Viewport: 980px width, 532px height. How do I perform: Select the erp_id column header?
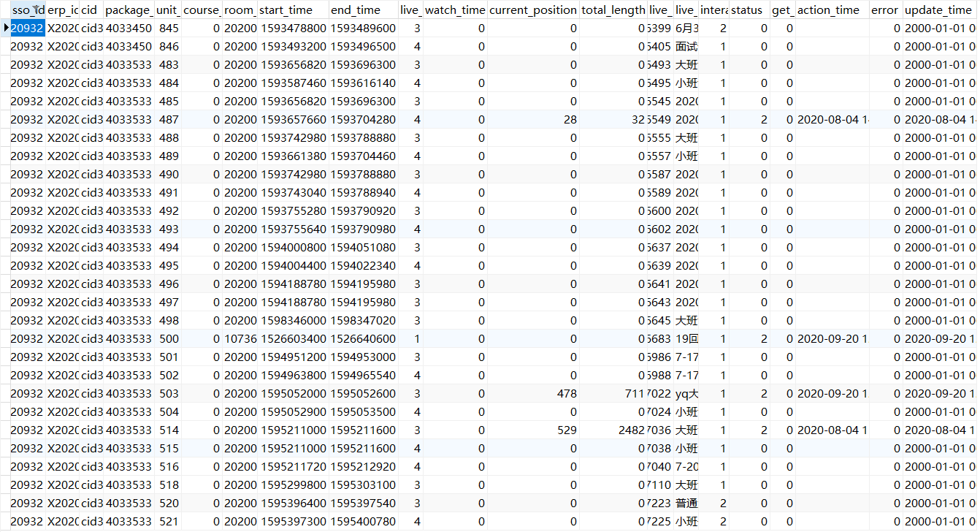tap(62, 10)
